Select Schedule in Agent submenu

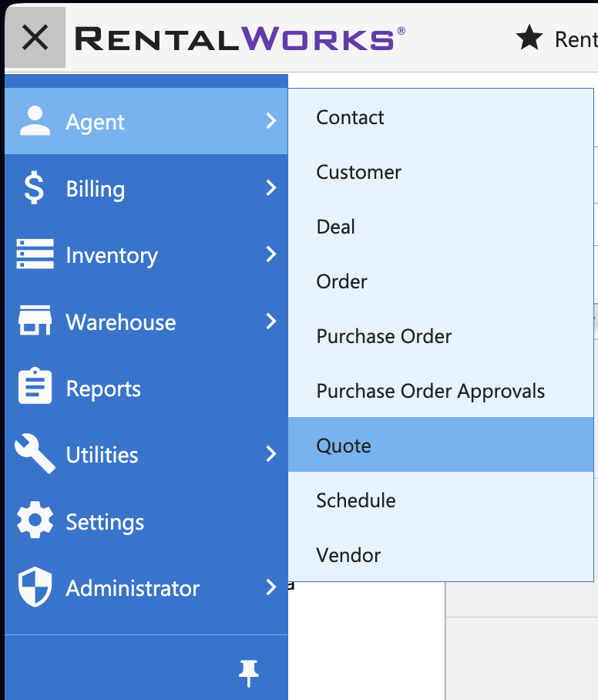point(441,500)
